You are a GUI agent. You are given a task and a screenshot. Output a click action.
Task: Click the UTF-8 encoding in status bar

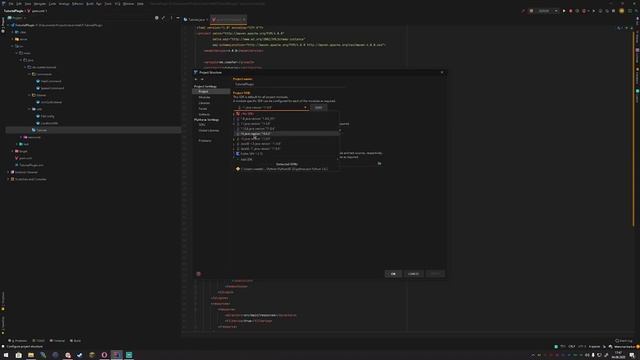[582, 347]
